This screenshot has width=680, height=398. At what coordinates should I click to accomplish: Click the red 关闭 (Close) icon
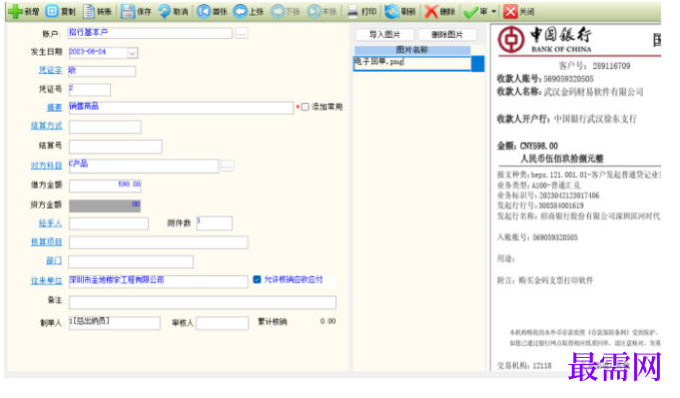coord(510,11)
